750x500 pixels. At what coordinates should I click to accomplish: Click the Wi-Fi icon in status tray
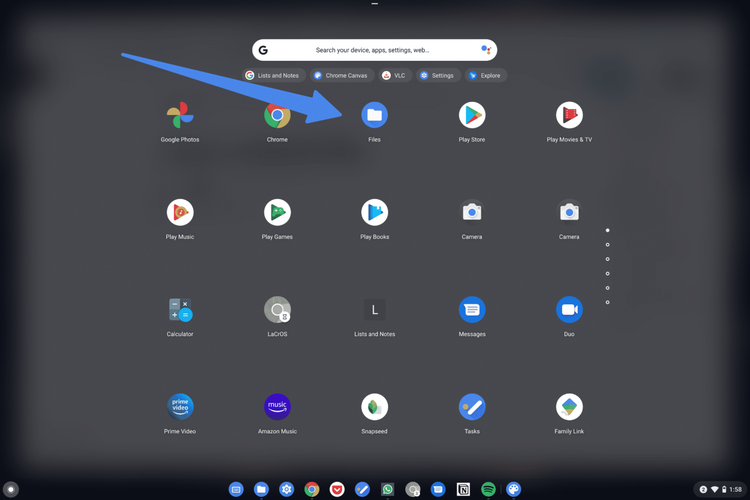click(715, 489)
